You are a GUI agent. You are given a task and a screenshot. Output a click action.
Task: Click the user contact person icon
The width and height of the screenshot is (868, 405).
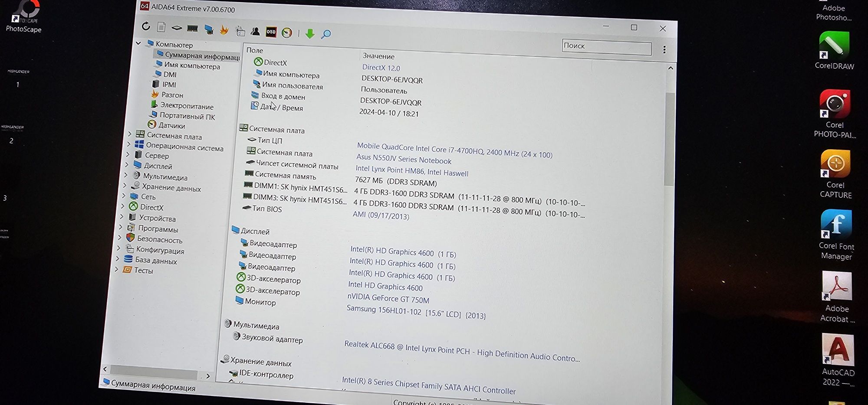(x=255, y=31)
